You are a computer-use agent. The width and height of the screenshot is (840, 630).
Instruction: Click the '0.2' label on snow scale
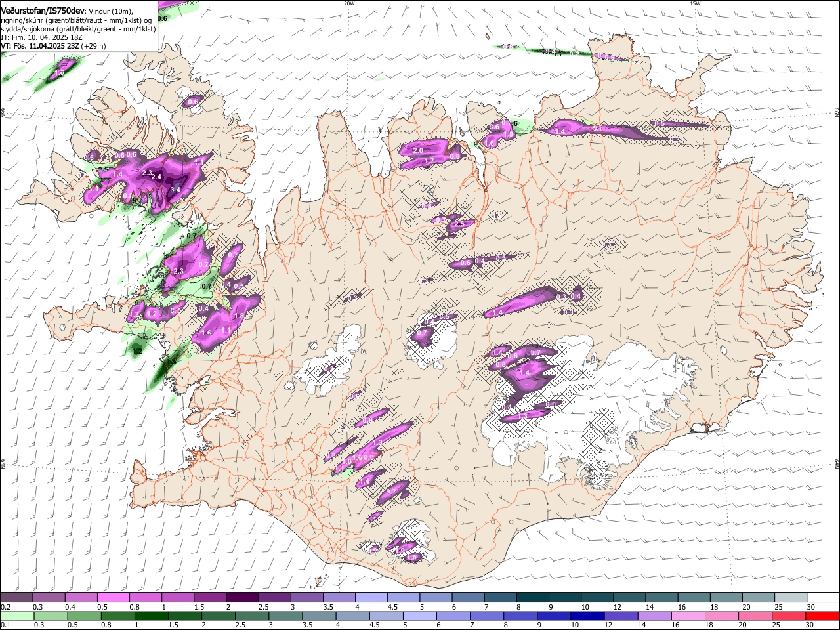pos(5,607)
